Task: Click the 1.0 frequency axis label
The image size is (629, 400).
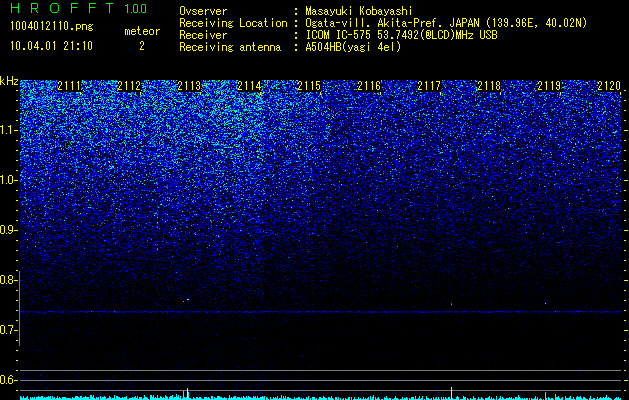Action: (9, 180)
